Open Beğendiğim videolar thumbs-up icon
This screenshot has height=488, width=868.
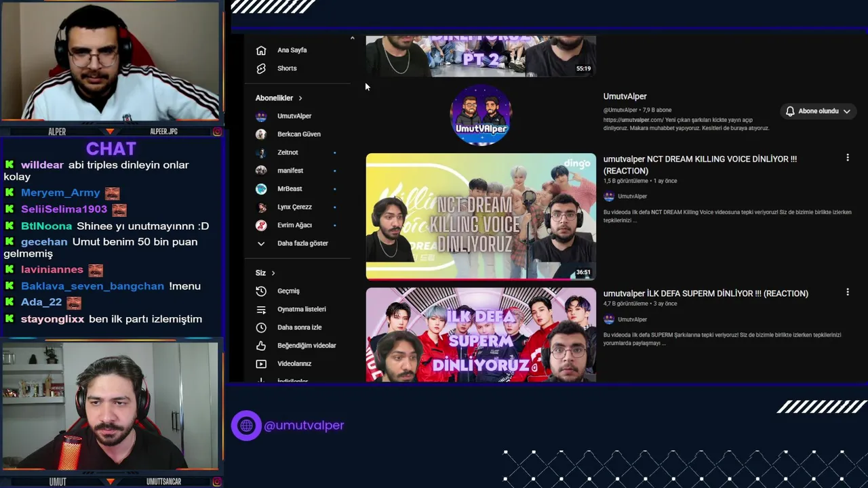click(x=261, y=346)
